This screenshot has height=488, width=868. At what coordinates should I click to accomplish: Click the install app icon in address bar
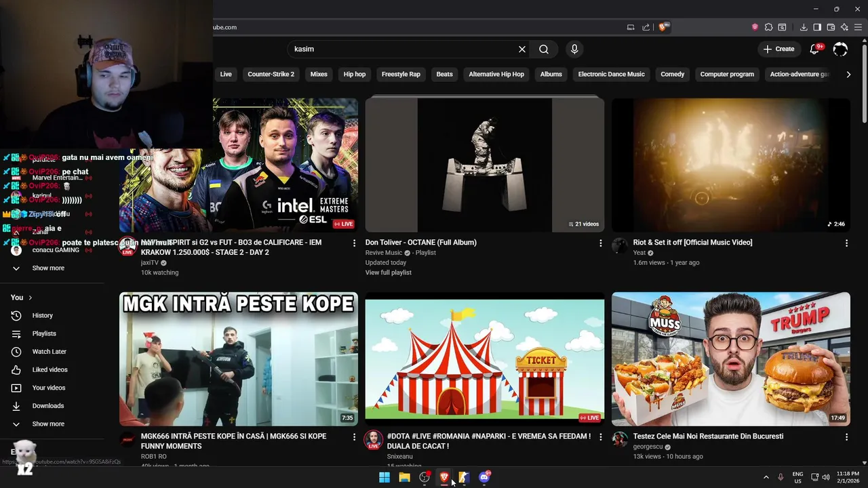[x=631, y=27]
